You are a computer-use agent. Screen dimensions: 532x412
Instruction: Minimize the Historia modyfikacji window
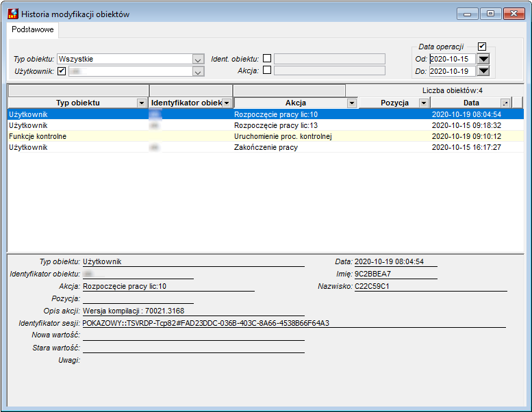coord(468,14)
